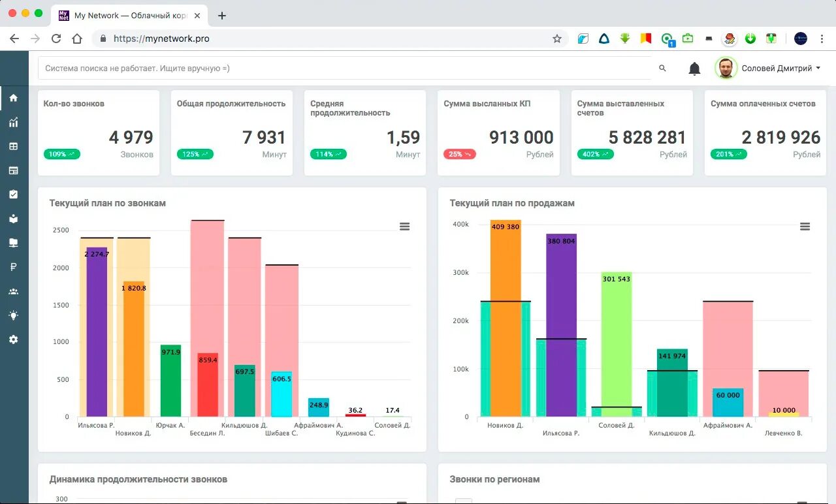Click the 125% badge on Общая продолжительность
This screenshot has width=836, height=504.
(195, 154)
